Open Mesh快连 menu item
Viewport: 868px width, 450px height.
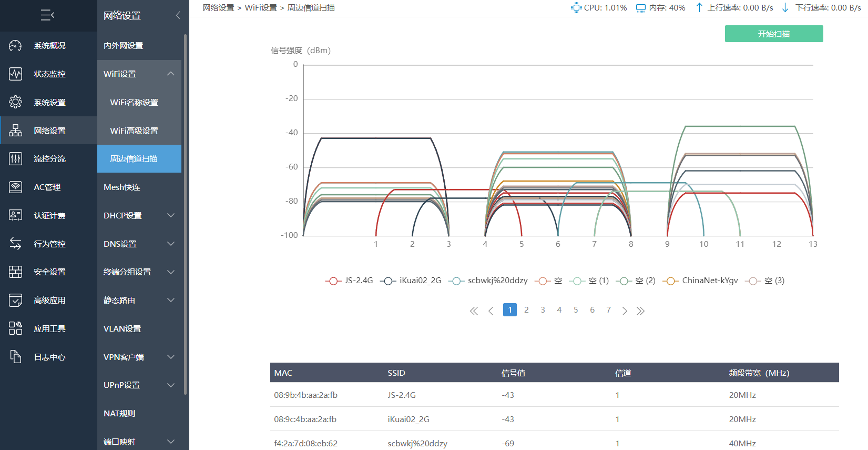coord(139,187)
